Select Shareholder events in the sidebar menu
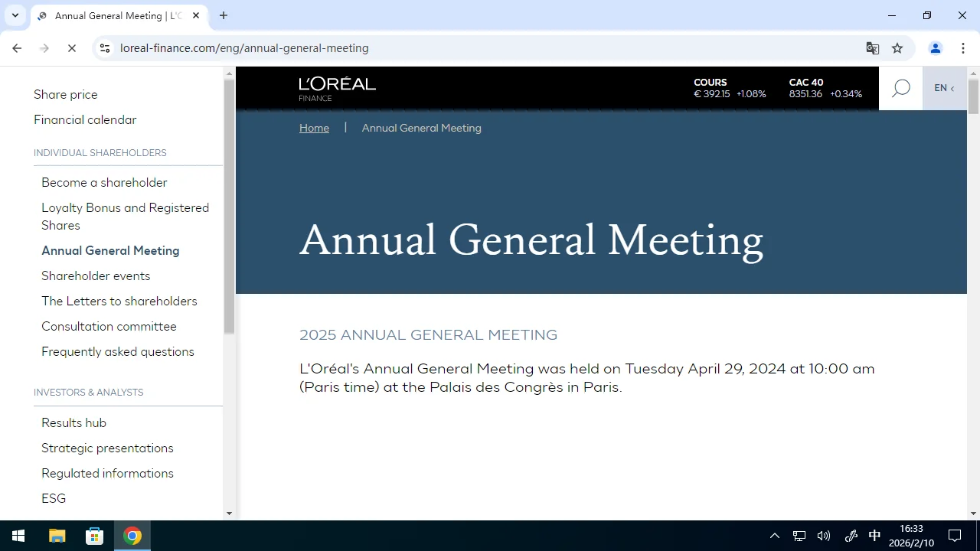Image resolution: width=980 pixels, height=551 pixels. [x=96, y=275]
